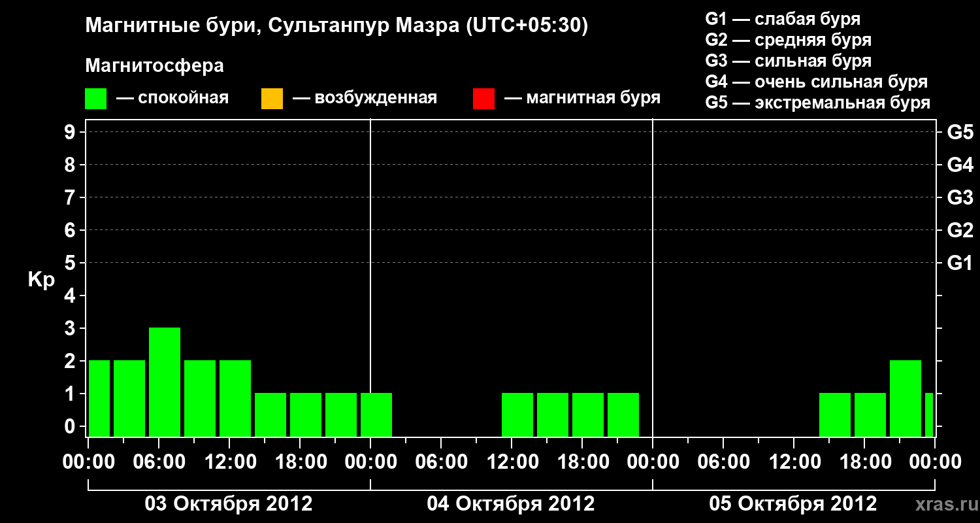Screen dimensions: 980x523
Task: Click the 'G3 — сильная буря' legend line
Action: (789, 61)
